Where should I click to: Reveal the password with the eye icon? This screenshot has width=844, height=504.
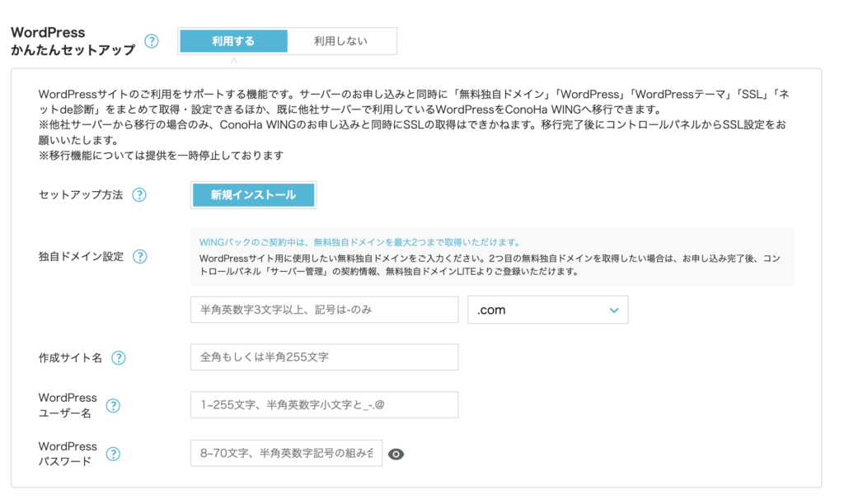click(396, 452)
